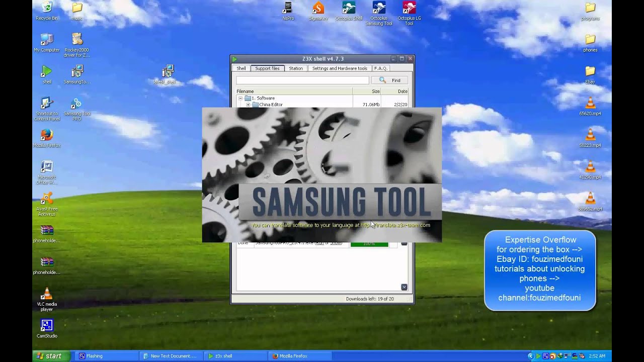The height and width of the screenshot is (362, 644).
Task: Expand the China Editor folder
Action: pos(248,105)
